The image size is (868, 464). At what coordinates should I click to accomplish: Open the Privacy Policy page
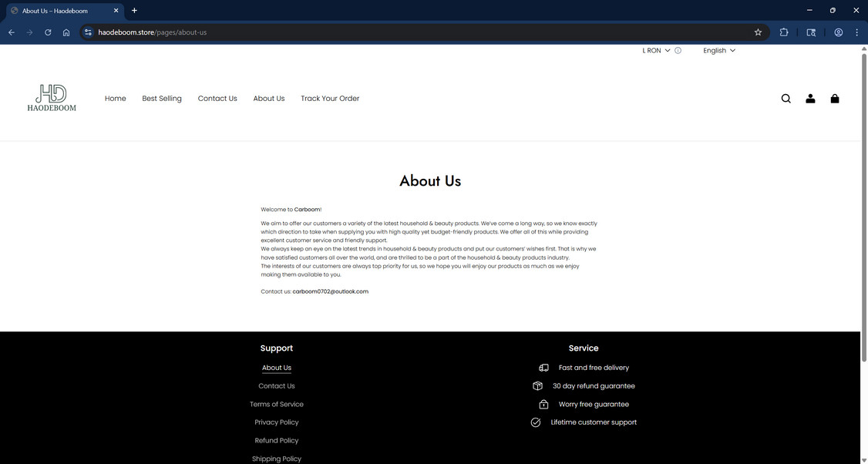click(x=276, y=422)
